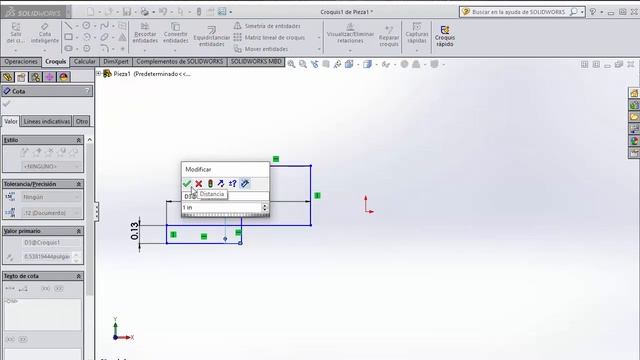Accept the value with the green checkmark in Modificar

tap(187, 184)
